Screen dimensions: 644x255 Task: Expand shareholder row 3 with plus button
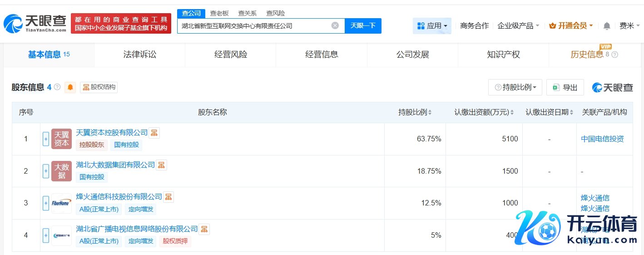45,203
